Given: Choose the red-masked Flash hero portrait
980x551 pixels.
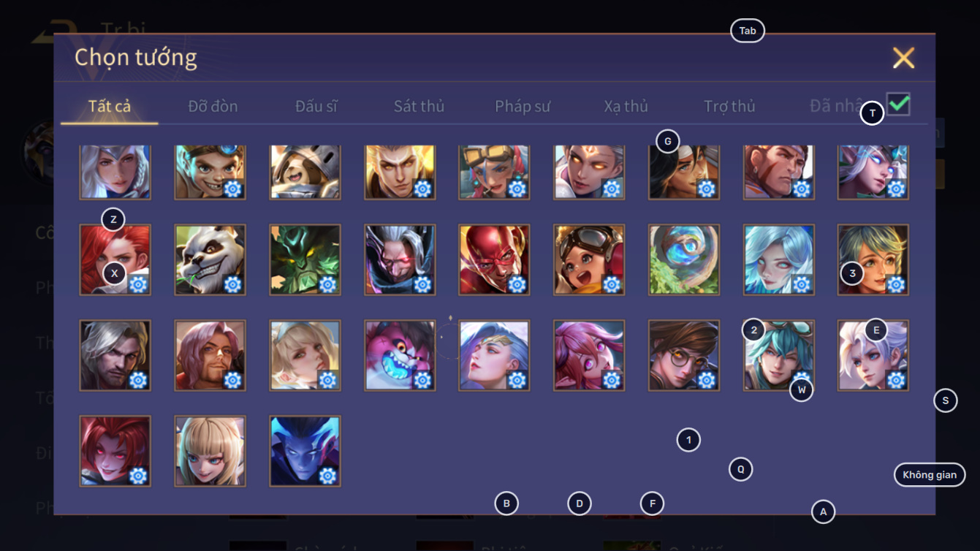Looking at the screenshot, I should click(495, 259).
